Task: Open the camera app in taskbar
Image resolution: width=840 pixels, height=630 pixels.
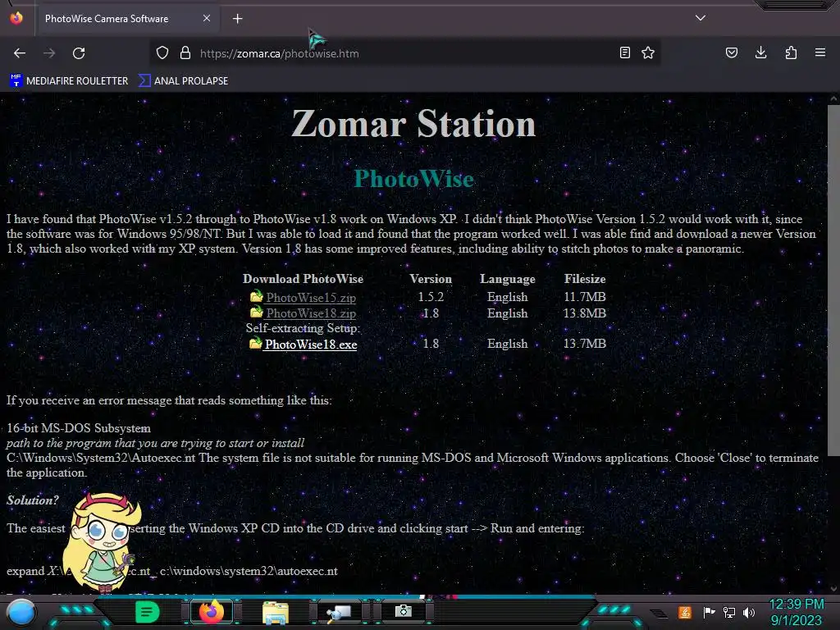Action: [403, 611]
